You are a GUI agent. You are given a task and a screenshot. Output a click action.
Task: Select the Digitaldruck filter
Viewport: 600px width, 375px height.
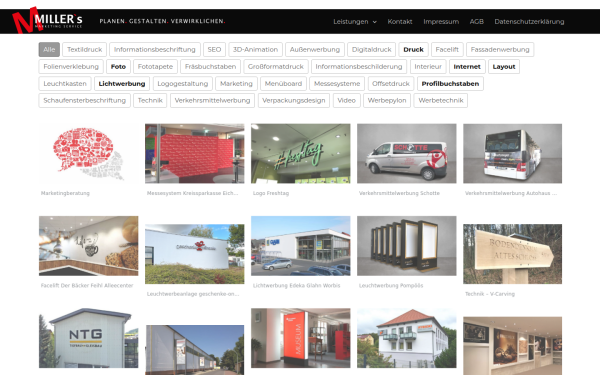(x=371, y=49)
